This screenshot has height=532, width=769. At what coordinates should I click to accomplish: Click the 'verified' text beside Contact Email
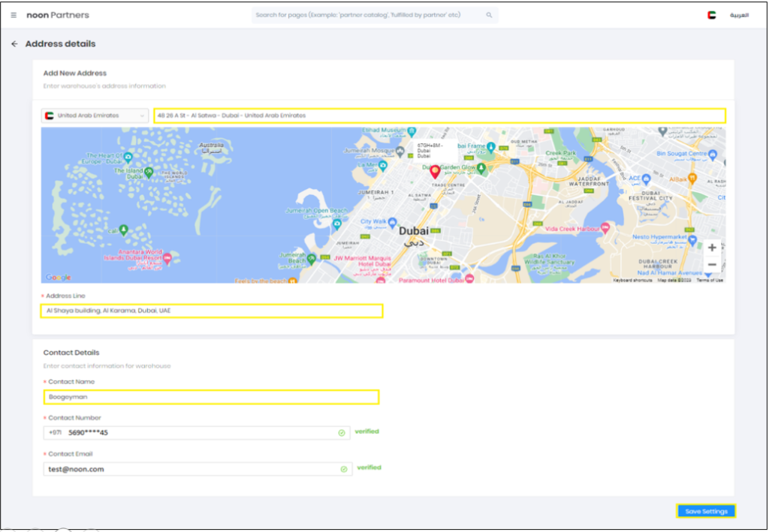369,467
